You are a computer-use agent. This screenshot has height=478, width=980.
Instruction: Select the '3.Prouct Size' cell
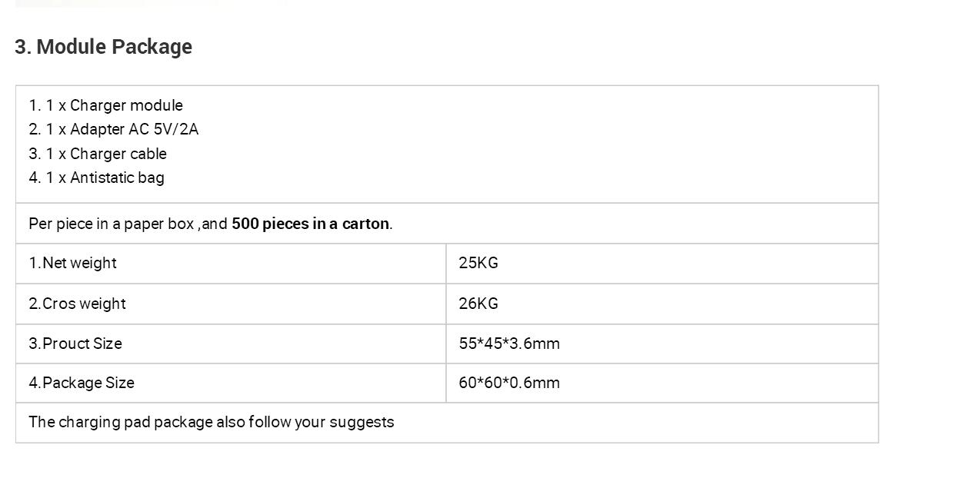[x=231, y=344]
